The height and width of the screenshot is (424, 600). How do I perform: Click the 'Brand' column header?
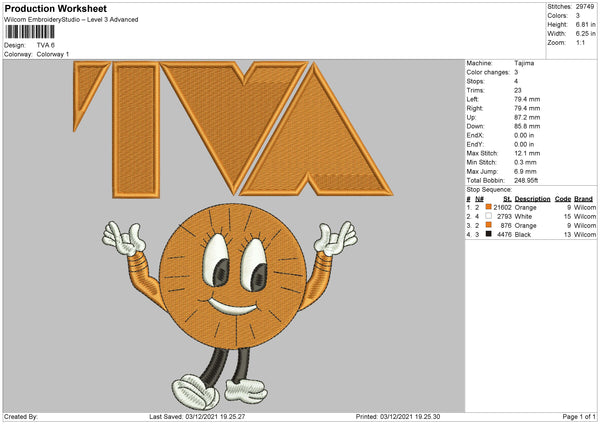583,199
